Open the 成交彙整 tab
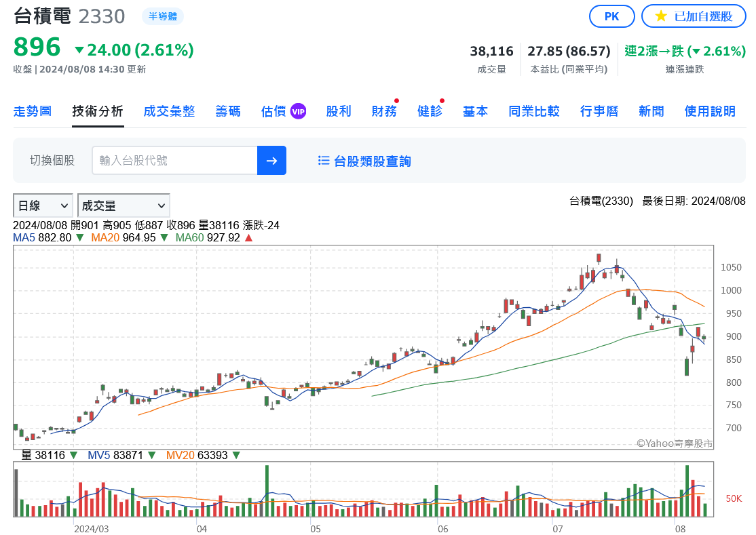Image resolution: width=756 pixels, height=535 pixels. (x=169, y=111)
